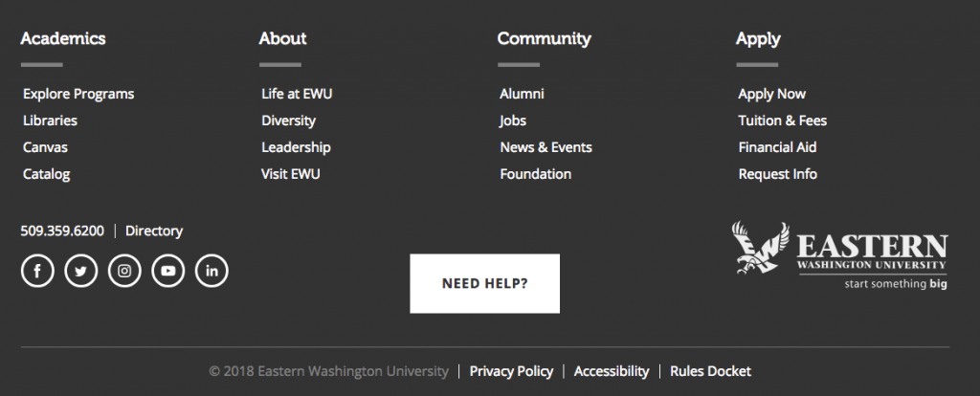View the Privacy Policy
Viewport: 980px width, 396px height.
click(511, 371)
